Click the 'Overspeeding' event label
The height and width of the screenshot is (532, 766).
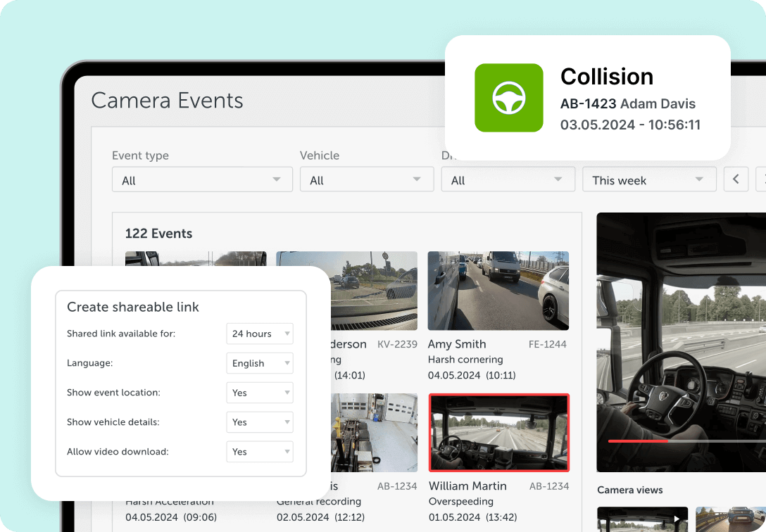[x=460, y=502]
